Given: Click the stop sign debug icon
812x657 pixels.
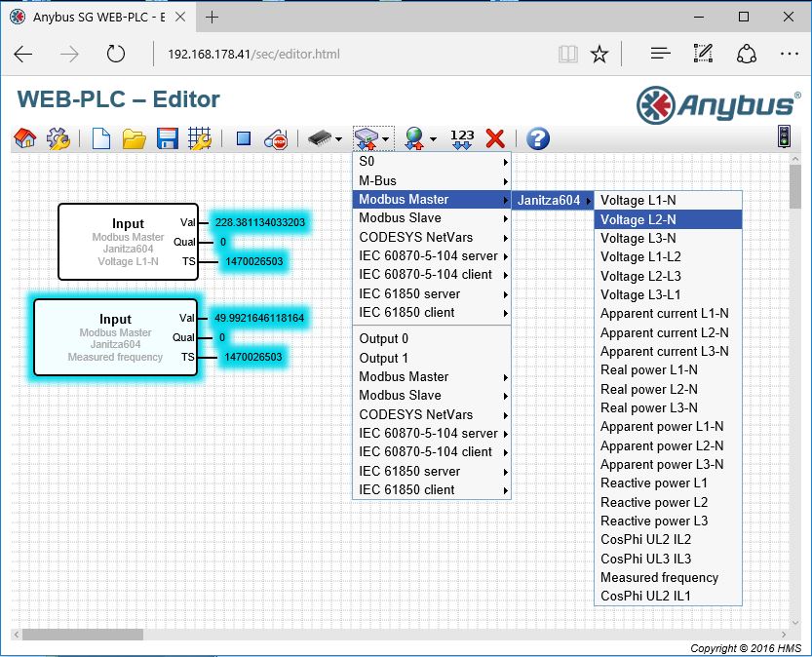Looking at the screenshot, I should [276, 138].
